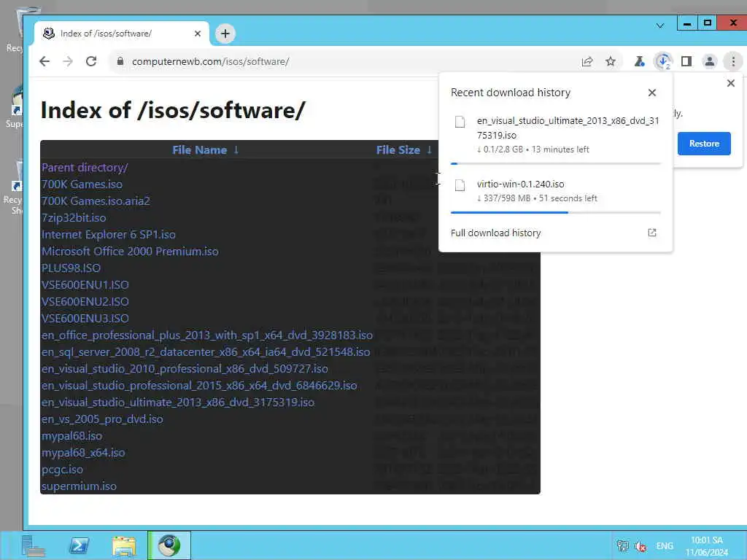Screen dimensions: 747x560
Task: Click the File Name descending arrow
Action: point(236,150)
